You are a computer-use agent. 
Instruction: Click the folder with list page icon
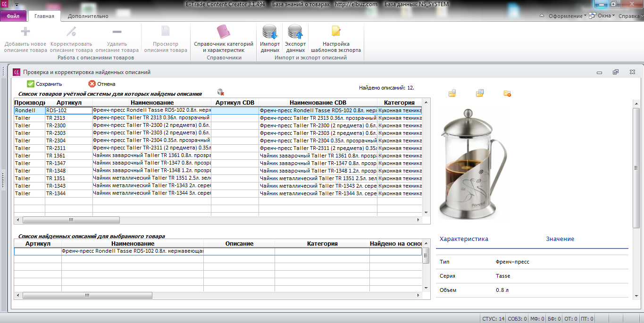pyautogui.click(x=480, y=93)
